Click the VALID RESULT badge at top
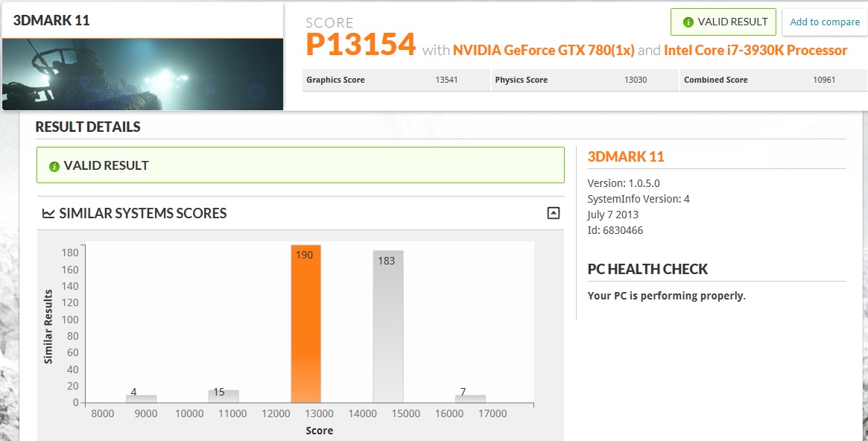 coord(723,22)
